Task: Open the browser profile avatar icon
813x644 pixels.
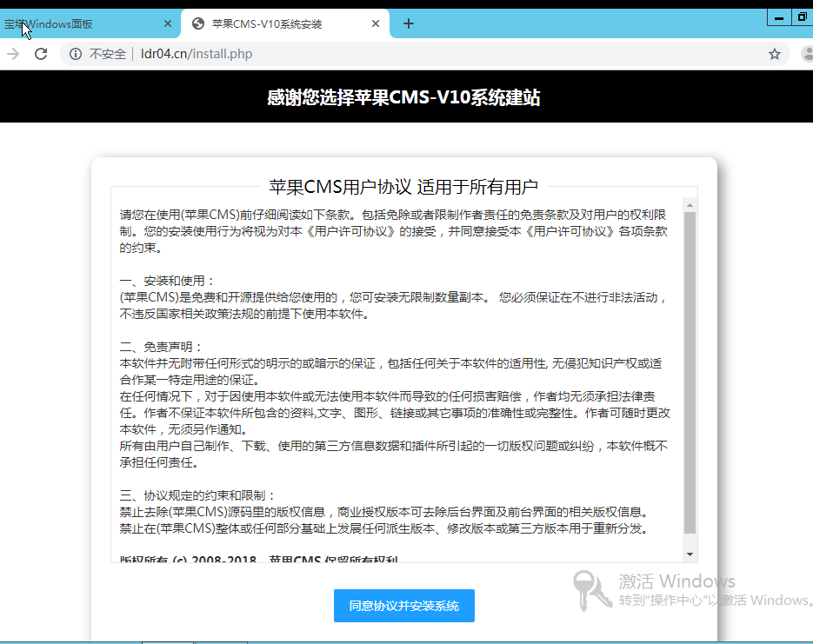Action: [x=807, y=54]
